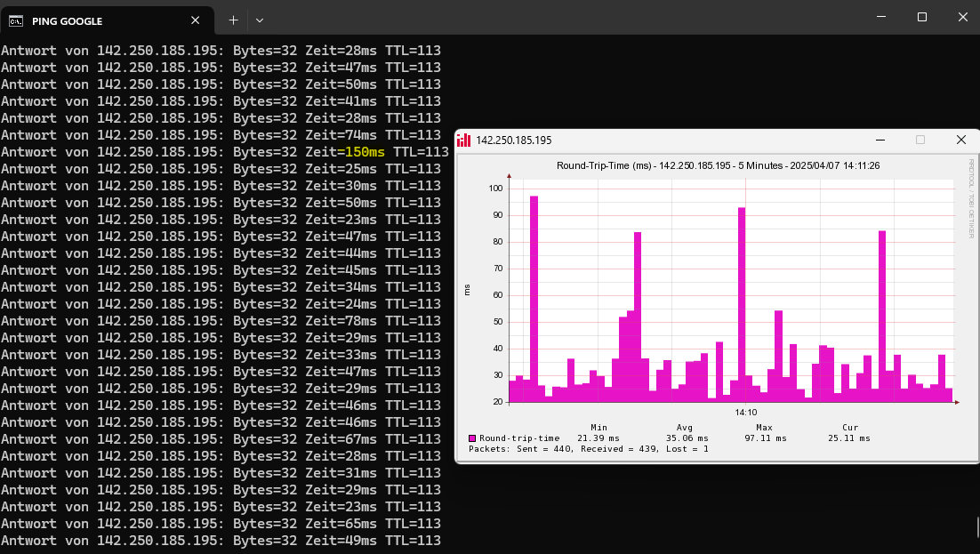
Task: Click the graph window's bar chart icon
Action: (463, 141)
